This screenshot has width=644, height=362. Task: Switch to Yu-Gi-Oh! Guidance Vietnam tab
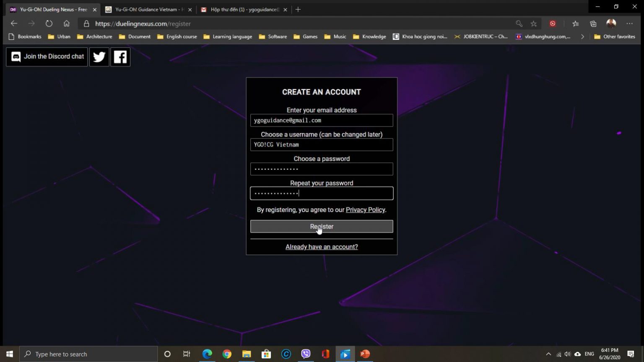click(x=147, y=9)
